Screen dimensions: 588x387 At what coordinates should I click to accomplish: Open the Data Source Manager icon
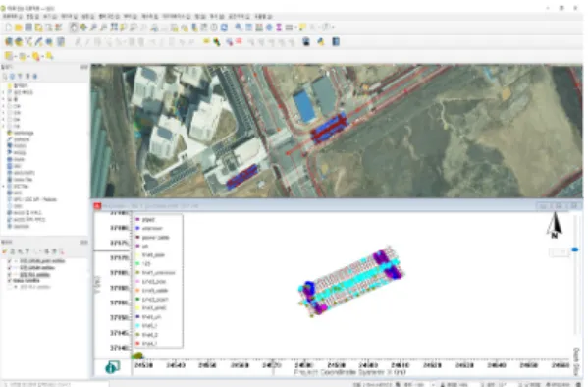coord(8,42)
